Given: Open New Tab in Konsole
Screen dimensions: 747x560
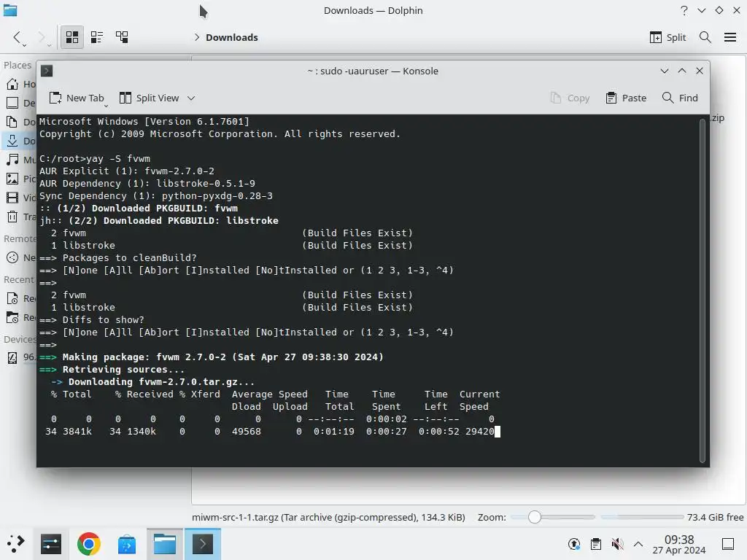Looking at the screenshot, I should [76, 98].
